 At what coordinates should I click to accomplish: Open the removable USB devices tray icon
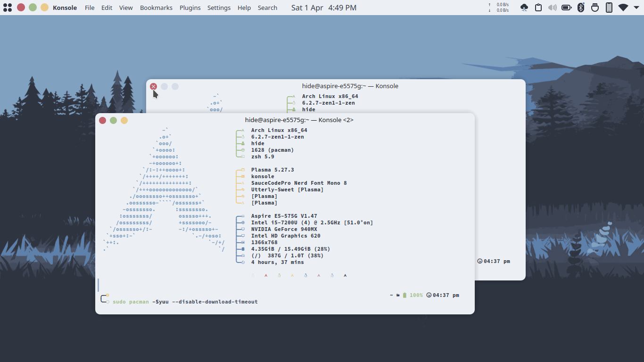tap(595, 8)
